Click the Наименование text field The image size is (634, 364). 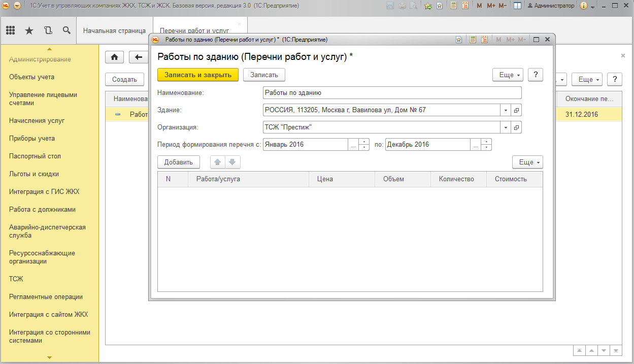pos(392,93)
